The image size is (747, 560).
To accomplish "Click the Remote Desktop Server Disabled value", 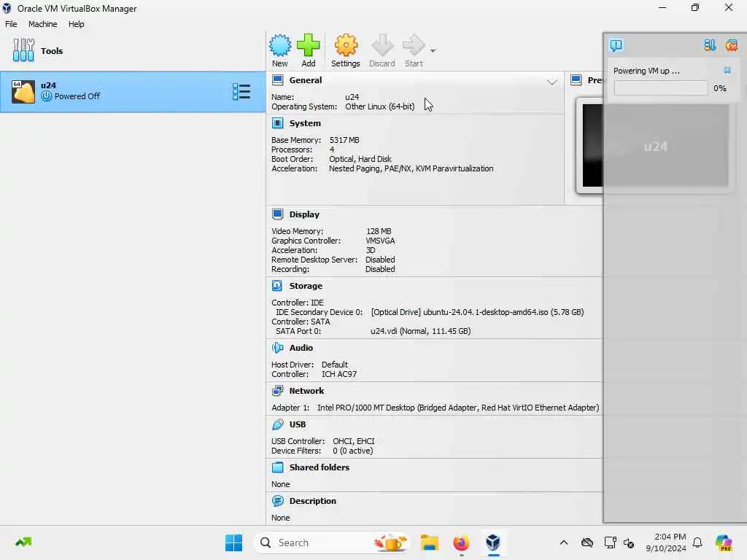I will click(380, 260).
